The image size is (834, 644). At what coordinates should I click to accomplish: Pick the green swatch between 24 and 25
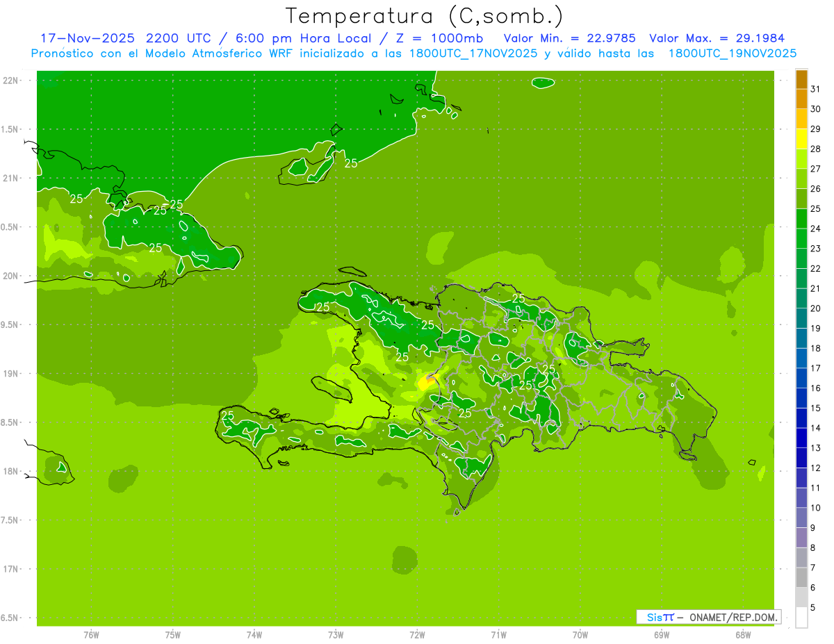[801, 219]
